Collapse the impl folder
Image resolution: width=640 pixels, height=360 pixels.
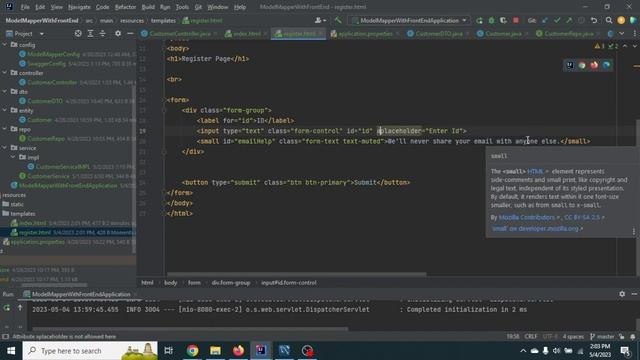13,157
